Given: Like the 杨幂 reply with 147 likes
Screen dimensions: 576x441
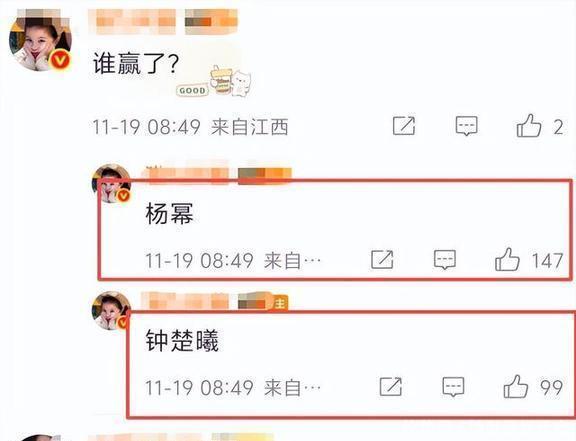Looking at the screenshot, I should (x=507, y=259).
